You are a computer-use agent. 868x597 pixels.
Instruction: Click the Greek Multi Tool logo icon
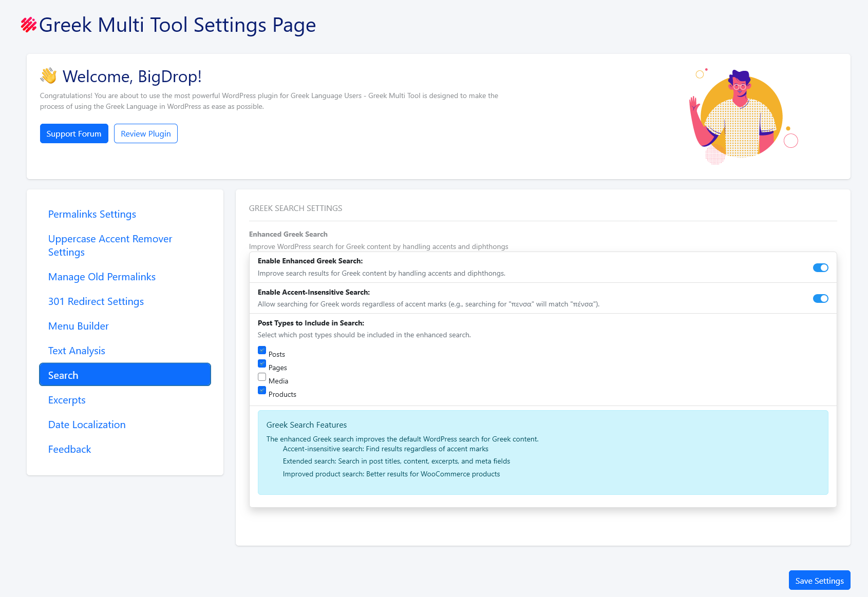pos(28,25)
